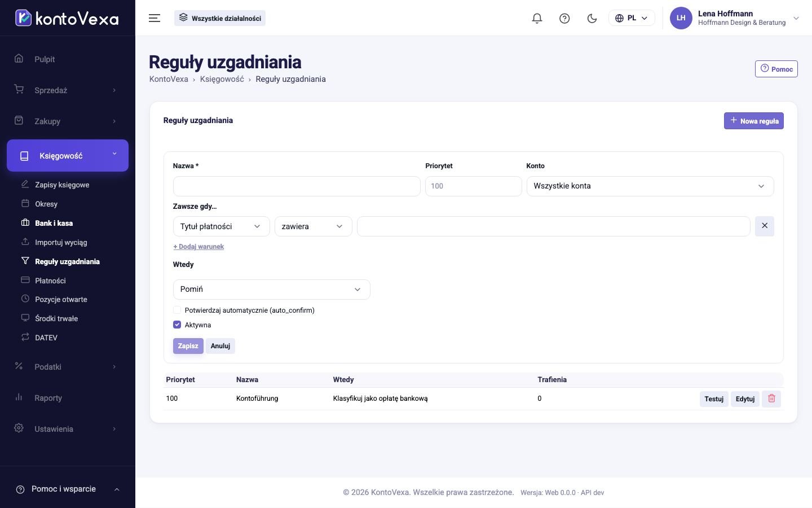Test the Kontoführung rule

coord(714,398)
